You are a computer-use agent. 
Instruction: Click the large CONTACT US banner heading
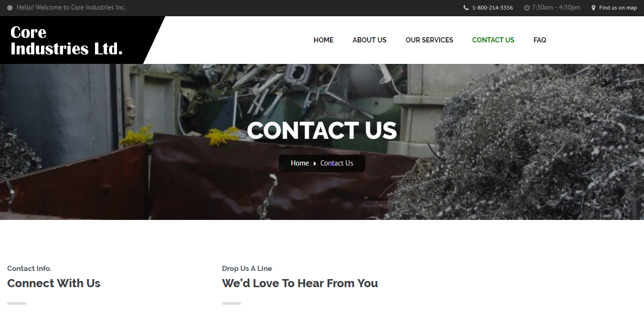tap(322, 131)
